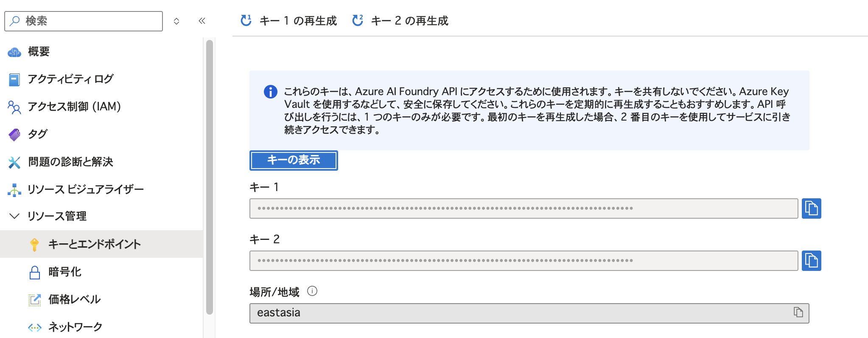This screenshot has height=338, width=868.
Task: Copy the eastasia region value
Action: (798, 313)
